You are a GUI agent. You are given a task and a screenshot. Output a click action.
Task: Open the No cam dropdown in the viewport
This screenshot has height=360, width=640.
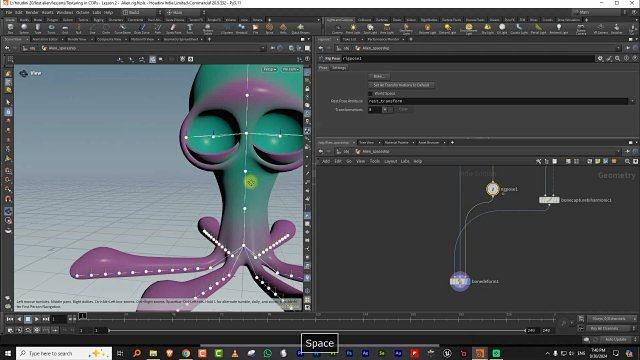point(291,69)
